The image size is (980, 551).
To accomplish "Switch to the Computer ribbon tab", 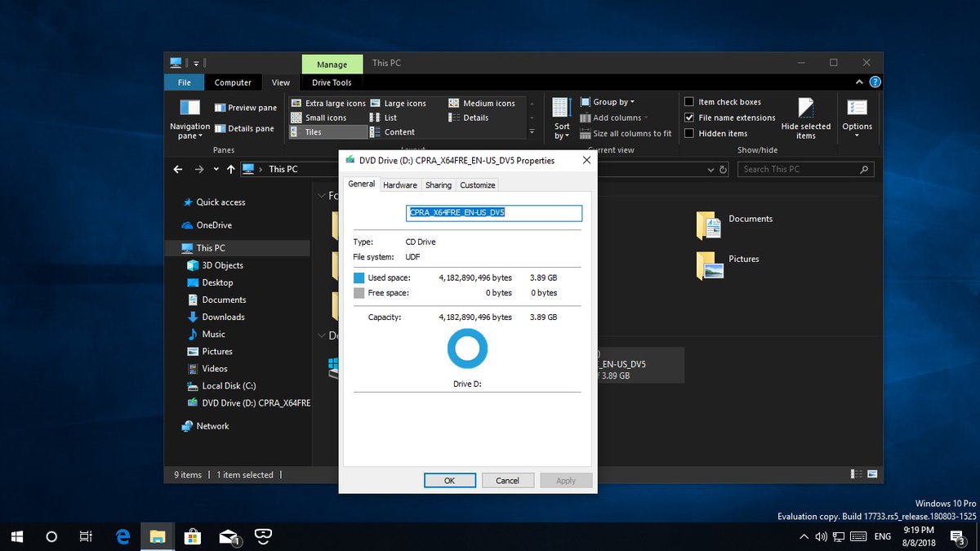I will point(233,82).
